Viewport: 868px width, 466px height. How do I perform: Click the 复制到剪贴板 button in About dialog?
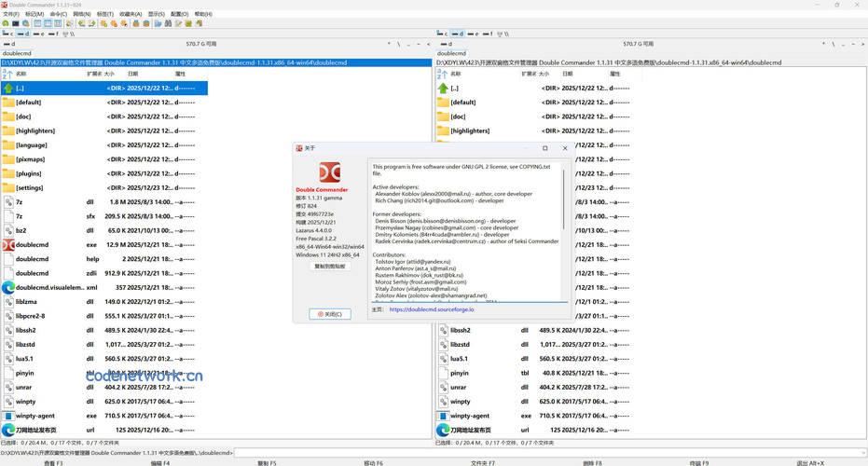[x=329, y=267]
